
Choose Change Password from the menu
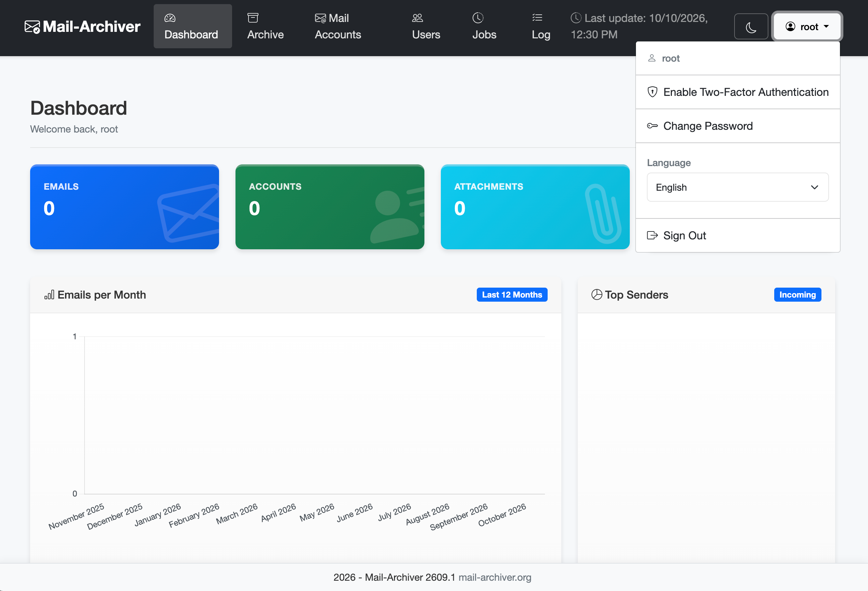(737, 126)
